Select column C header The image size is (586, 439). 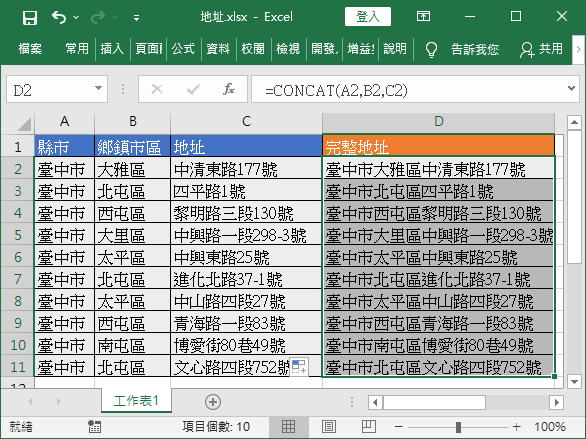click(x=246, y=121)
